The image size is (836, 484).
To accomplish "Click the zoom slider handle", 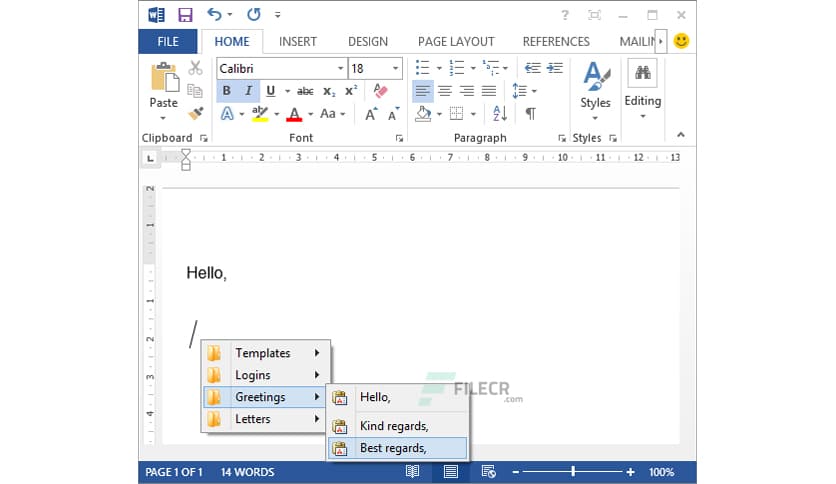I will pyautogui.click(x=573, y=472).
